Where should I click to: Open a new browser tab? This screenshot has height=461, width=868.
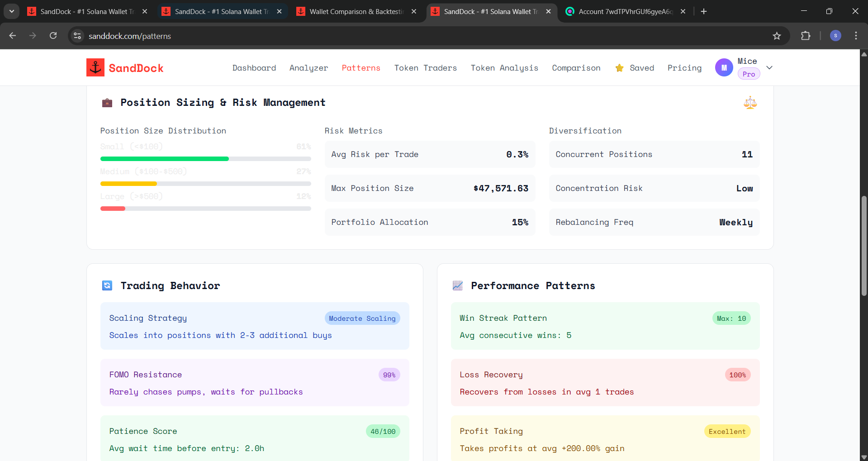pyautogui.click(x=704, y=11)
